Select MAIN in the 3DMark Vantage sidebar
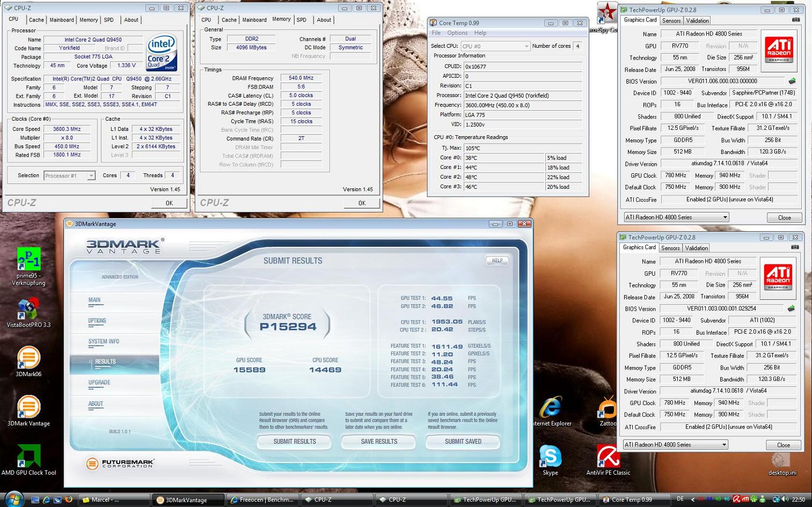 click(94, 300)
